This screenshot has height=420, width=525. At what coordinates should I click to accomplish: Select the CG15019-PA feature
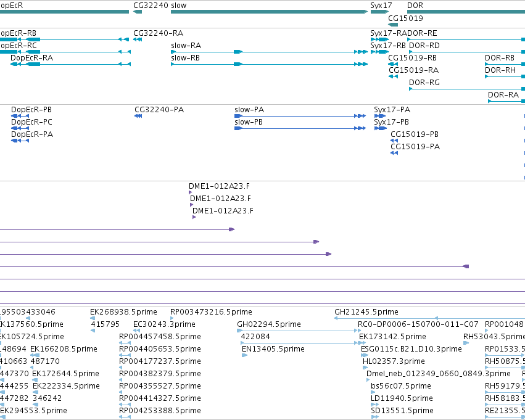point(415,147)
